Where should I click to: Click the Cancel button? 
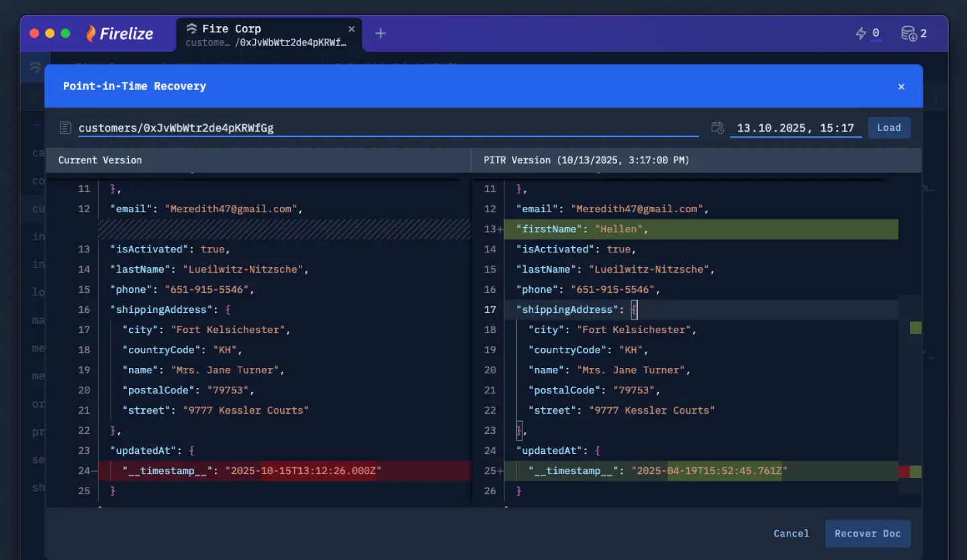791,533
